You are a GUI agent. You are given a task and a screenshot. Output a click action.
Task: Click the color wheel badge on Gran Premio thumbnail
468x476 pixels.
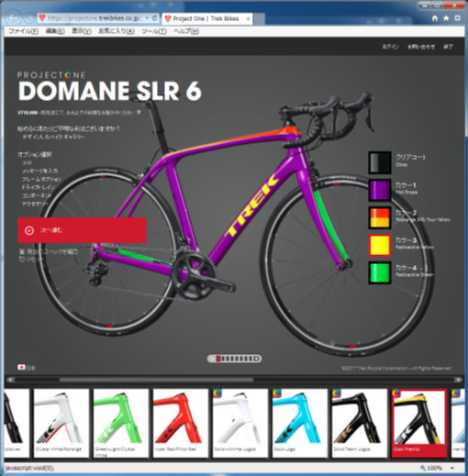pyautogui.click(x=396, y=393)
